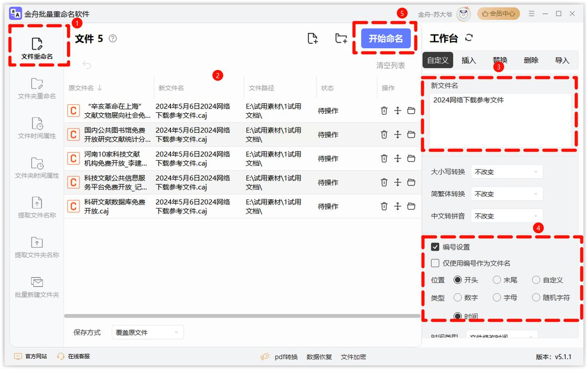Click the 开始命名 button
This screenshot has width=588, height=370.
[385, 39]
